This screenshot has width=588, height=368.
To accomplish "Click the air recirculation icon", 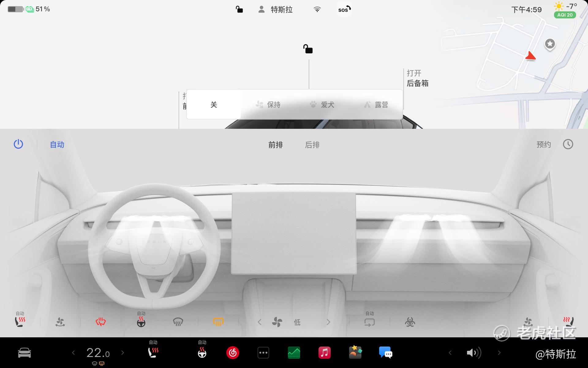I will click(369, 322).
